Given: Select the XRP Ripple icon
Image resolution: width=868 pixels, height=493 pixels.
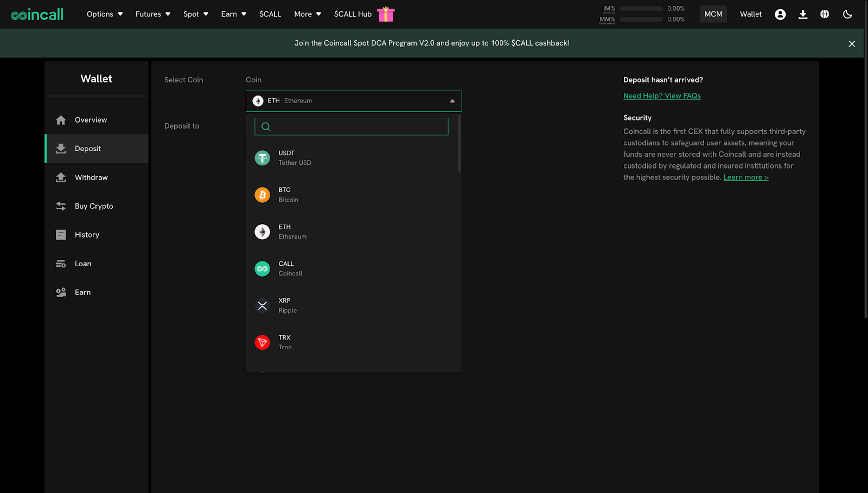Looking at the screenshot, I should click(263, 305).
